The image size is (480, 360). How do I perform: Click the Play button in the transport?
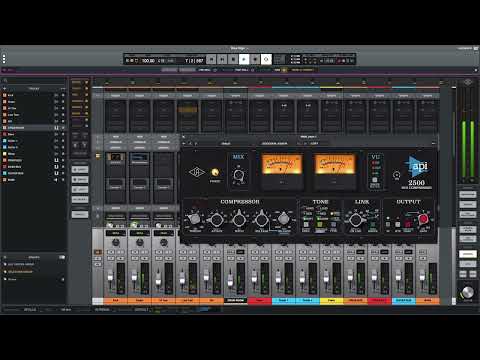click(244, 59)
